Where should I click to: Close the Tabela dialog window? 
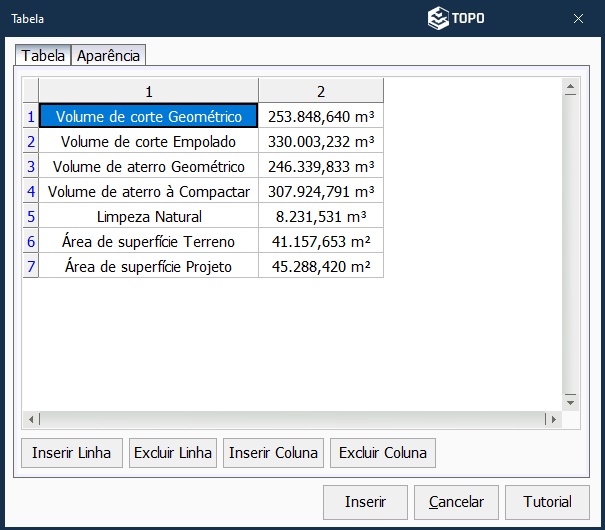click(579, 19)
